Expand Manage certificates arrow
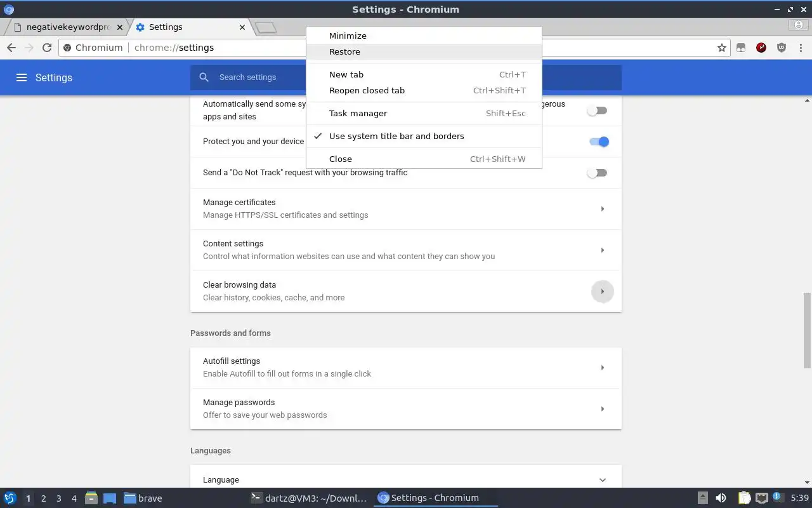Viewport: 812px width, 508px height. click(x=602, y=209)
